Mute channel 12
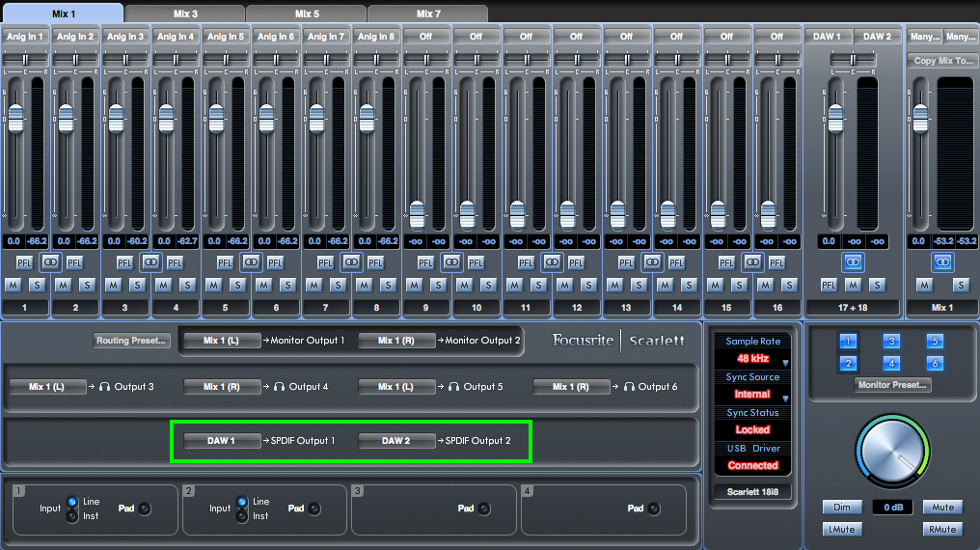Viewport: 980px width, 550px height. [x=564, y=285]
